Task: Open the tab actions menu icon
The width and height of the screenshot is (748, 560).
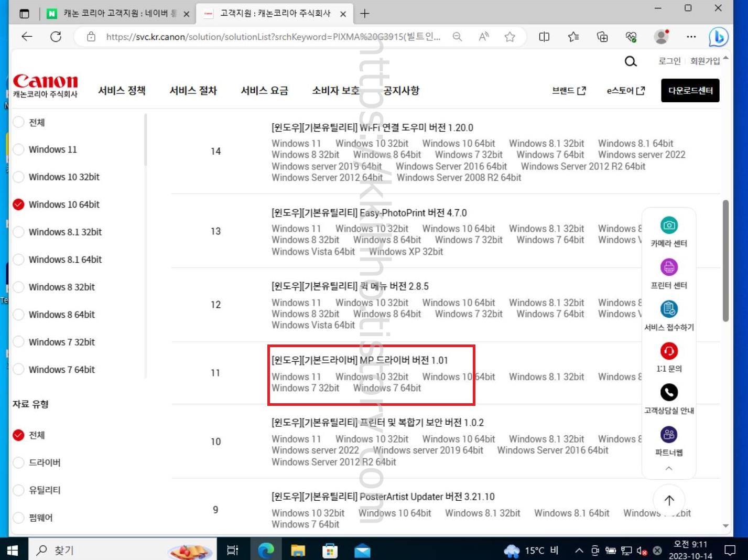Action: [25, 14]
